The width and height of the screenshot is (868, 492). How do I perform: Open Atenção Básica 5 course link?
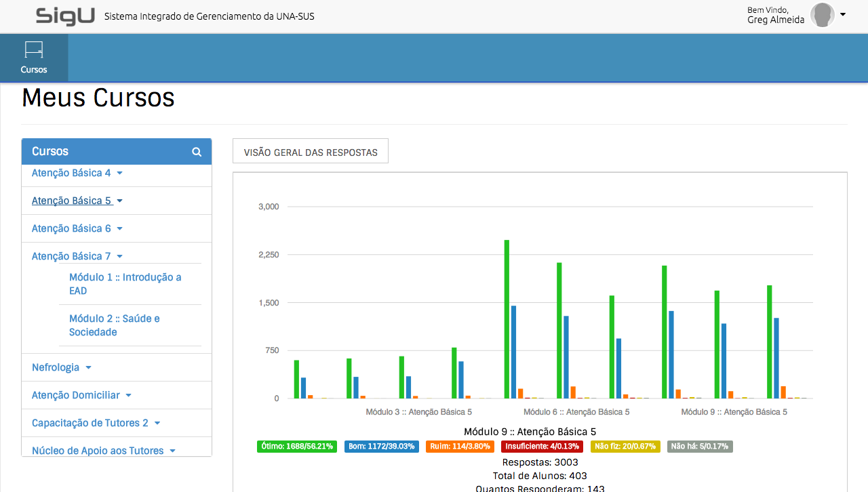tap(71, 201)
